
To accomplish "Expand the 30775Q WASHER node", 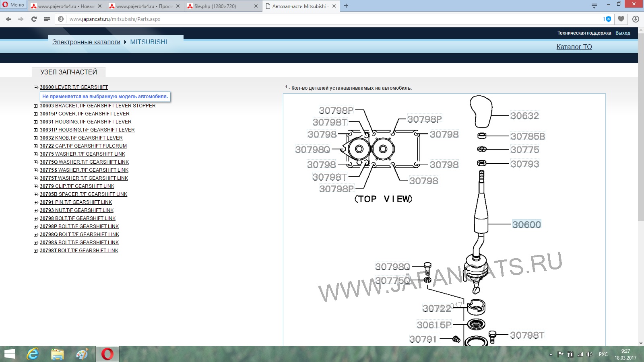I will 36,162.
